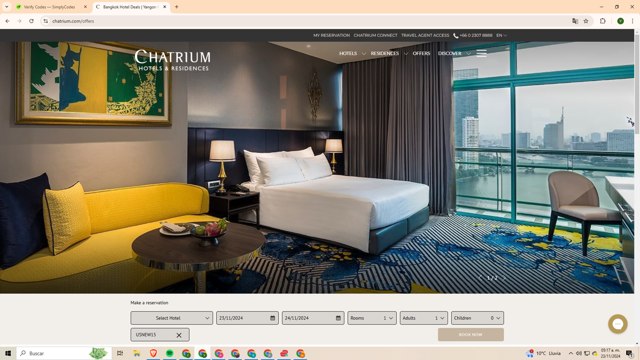Reload the page
The height and width of the screenshot is (360, 640).
pyautogui.click(x=31, y=21)
